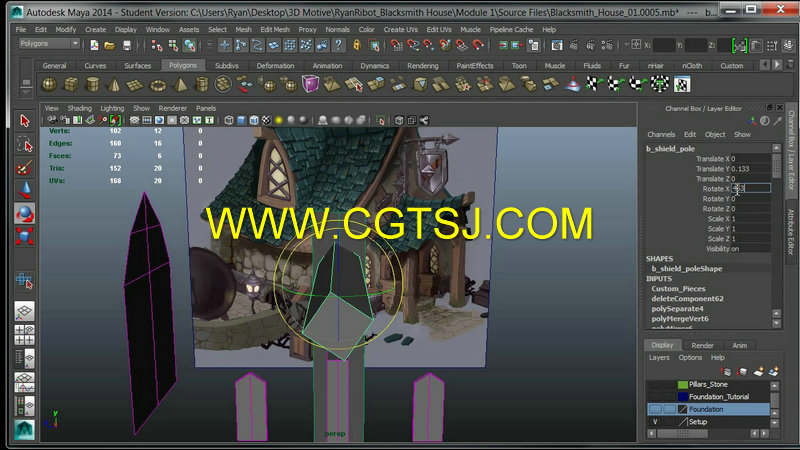Toggle visibility box of Foundation layer

655,409
